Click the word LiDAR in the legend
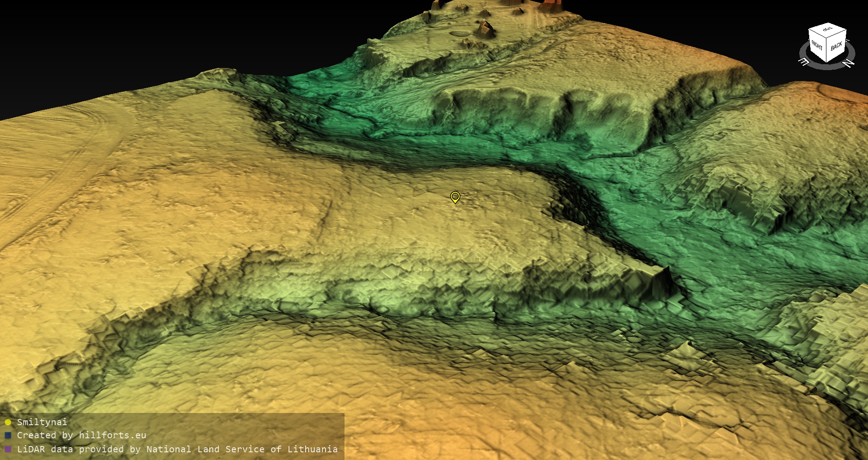Screen dimensions: 868x460 click(31, 449)
